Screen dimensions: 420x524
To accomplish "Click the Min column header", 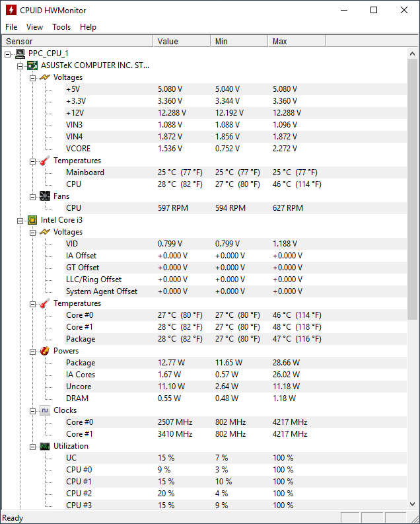I will [x=239, y=42].
